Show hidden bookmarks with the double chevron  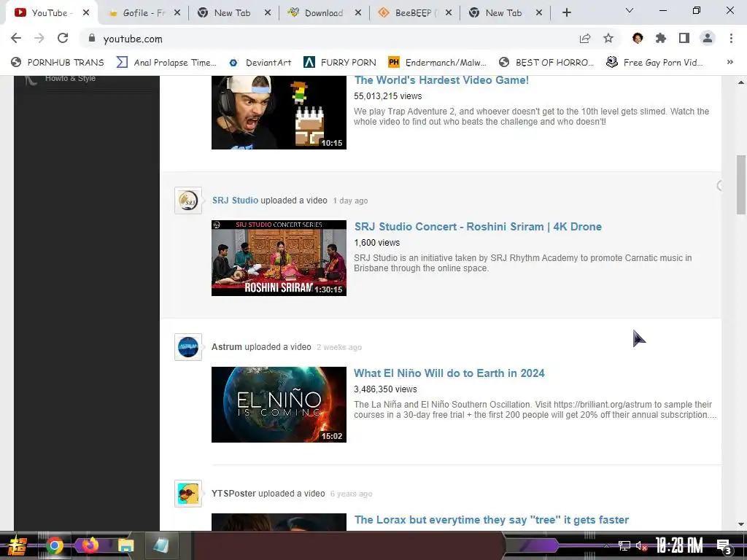(x=729, y=62)
